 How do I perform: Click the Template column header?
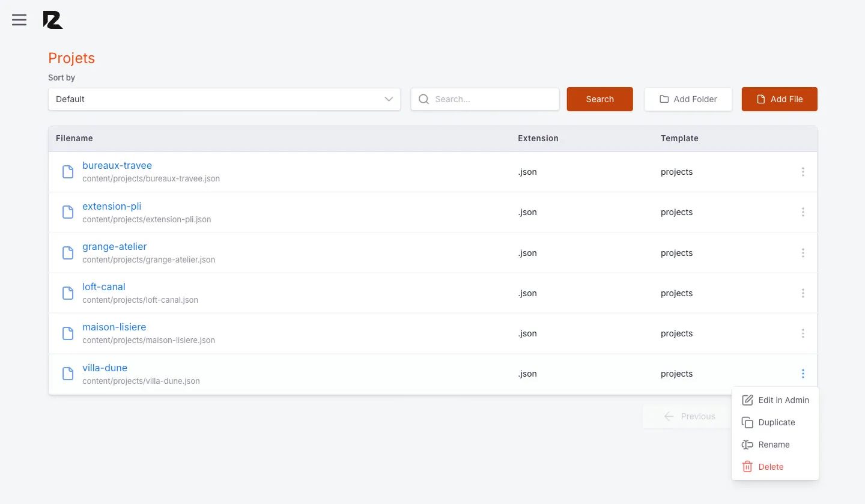[679, 138]
